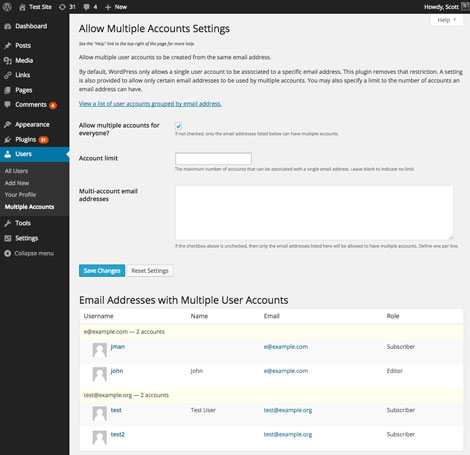Toggle Allow multiple accounts for everyone checkbox
Screen dimensions: 470x455
pos(179,126)
